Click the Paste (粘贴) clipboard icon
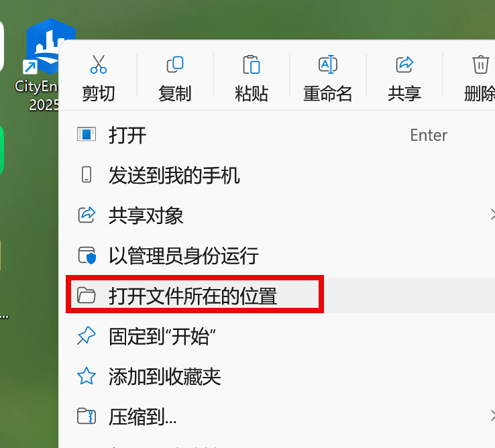The height and width of the screenshot is (448, 495). pyautogui.click(x=252, y=64)
